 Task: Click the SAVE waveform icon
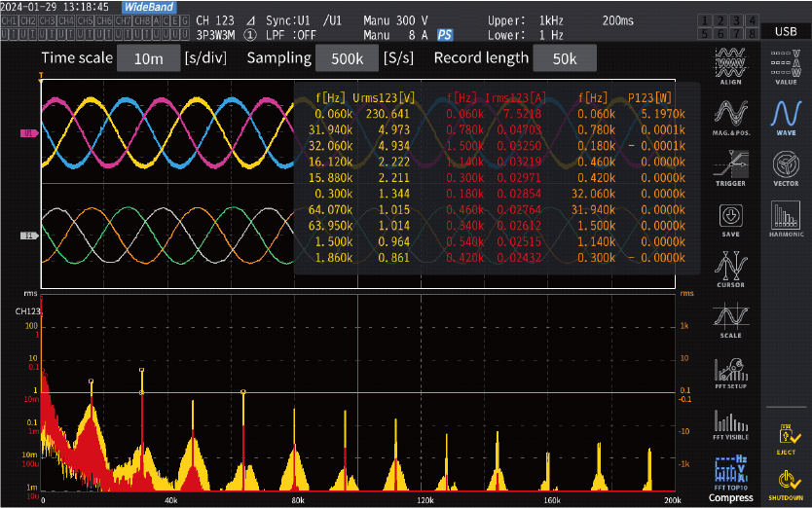click(x=730, y=219)
